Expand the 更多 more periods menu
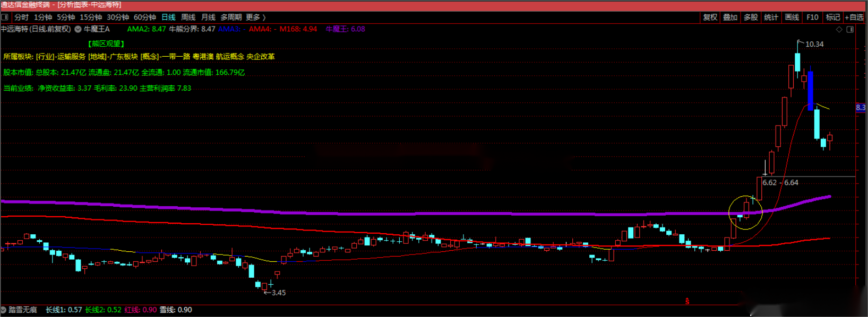 (255, 17)
